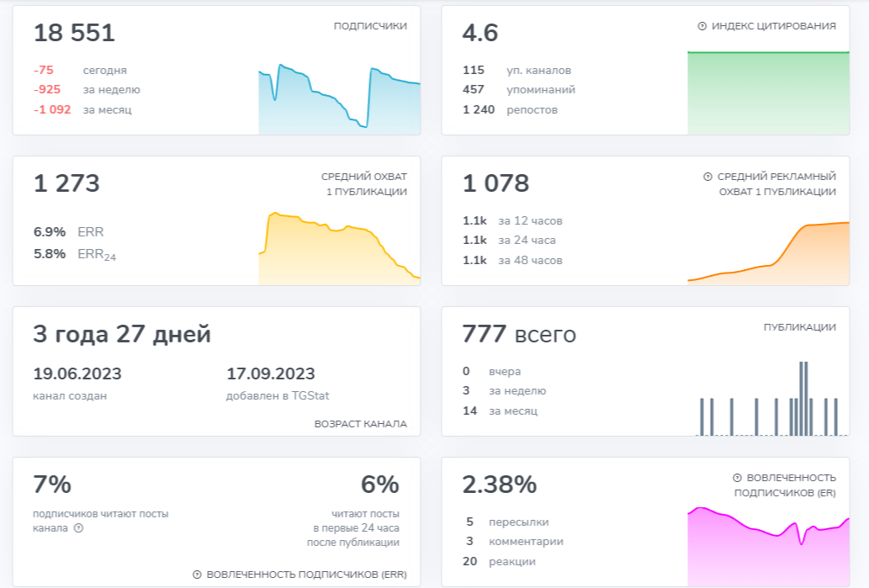The image size is (869, 588).
Task: Click the pink engagement rate chart
Action: [768, 547]
